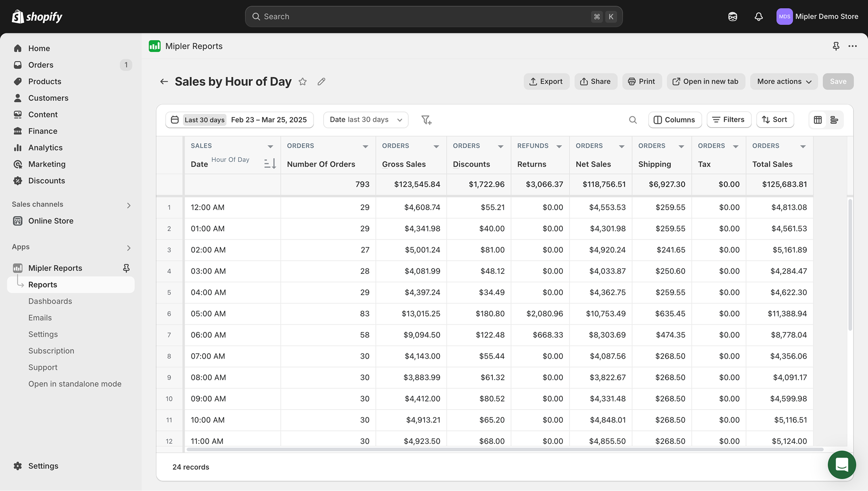Open the More actions dropdown
This screenshot has width=868, height=491.
tap(784, 82)
